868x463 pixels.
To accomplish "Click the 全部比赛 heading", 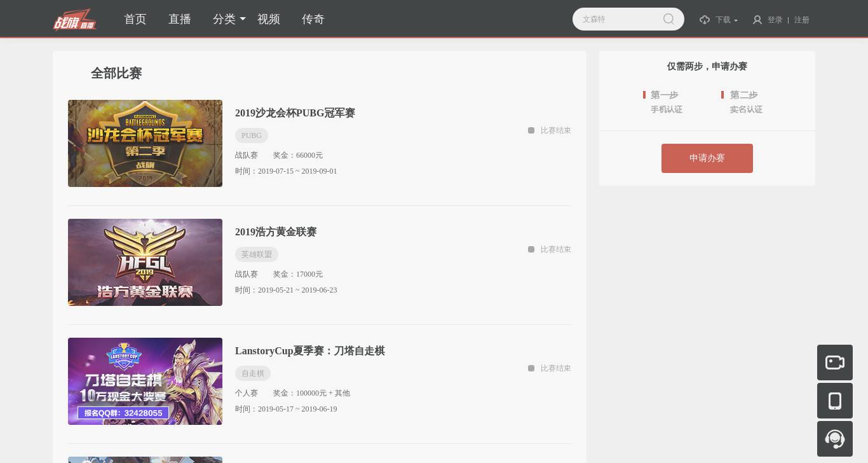I will (x=116, y=73).
